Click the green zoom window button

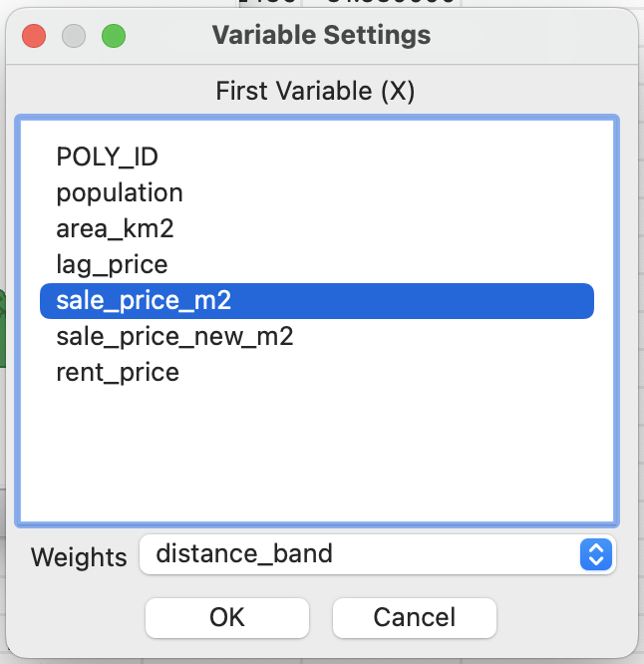pyautogui.click(x=114, y=36)
